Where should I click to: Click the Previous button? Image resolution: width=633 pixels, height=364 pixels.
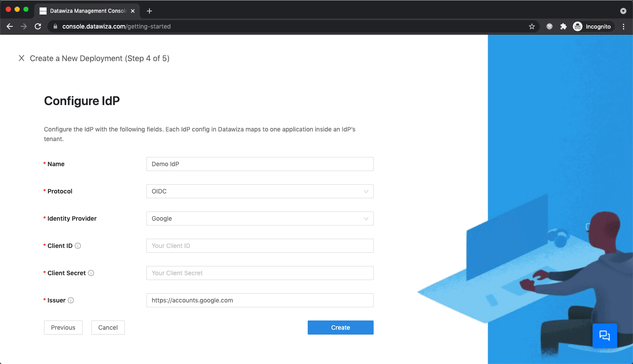point(63,328)
